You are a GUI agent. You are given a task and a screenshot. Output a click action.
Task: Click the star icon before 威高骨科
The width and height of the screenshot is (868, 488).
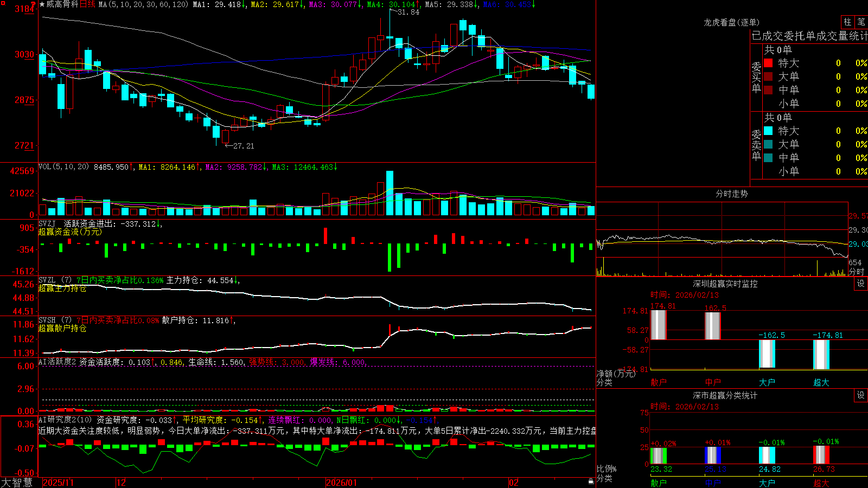pos(42,4)
